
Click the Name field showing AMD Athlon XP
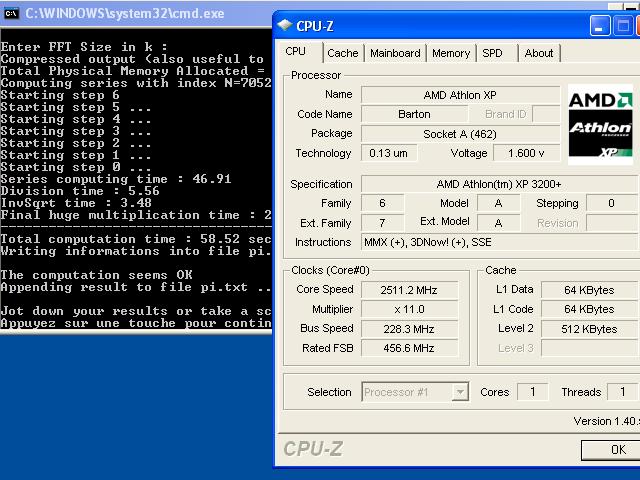tap(460, 95)
